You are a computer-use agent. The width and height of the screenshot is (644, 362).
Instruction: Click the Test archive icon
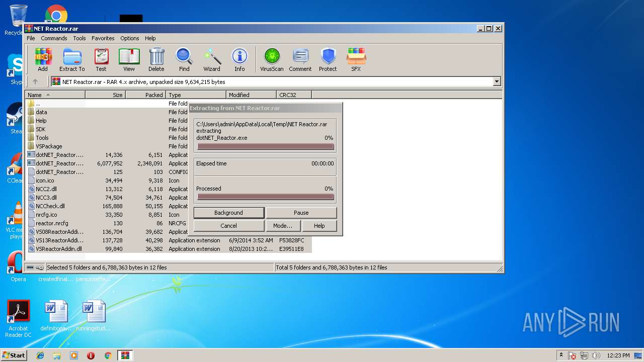pyautogui.click(x=101, y=60)
